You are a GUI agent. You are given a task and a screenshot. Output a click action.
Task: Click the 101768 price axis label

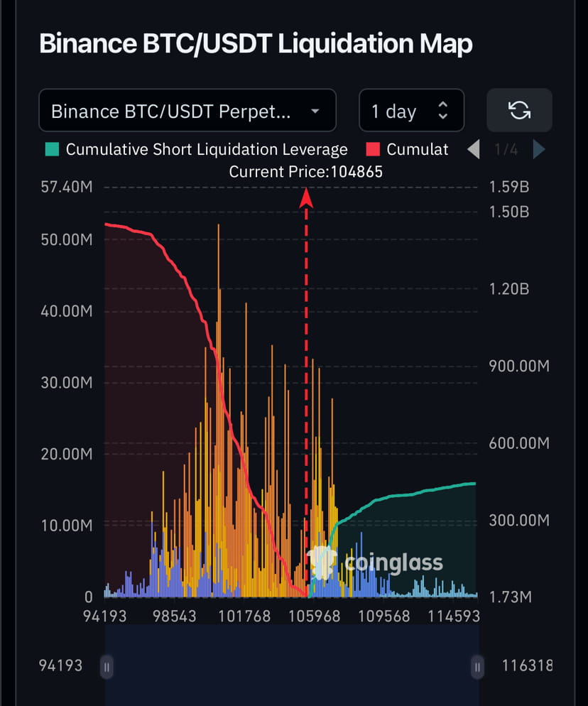point(244,616)
